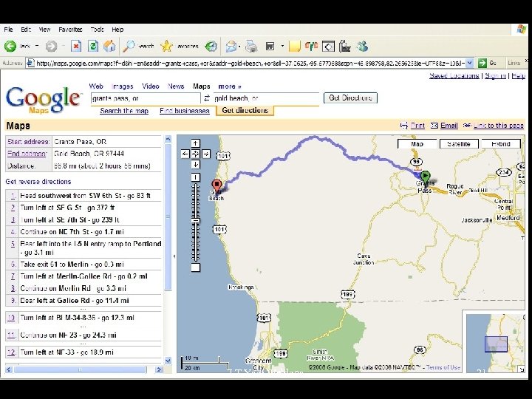Click Link to this page
Viewport: 532px width, 399px height.
pyautogui.click(x=499, y=126)
